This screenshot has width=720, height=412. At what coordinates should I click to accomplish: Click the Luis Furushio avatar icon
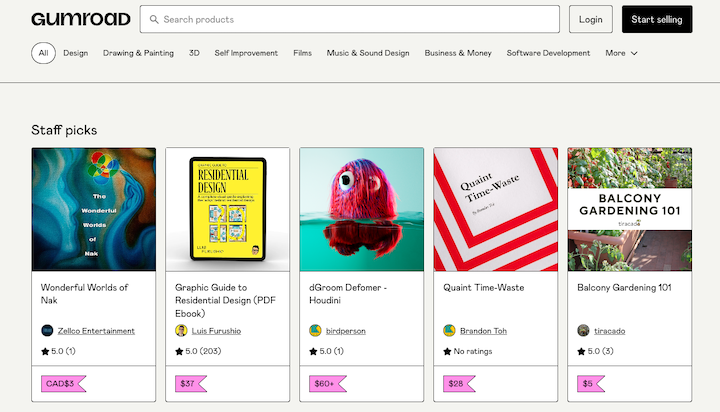click(181, 330)
